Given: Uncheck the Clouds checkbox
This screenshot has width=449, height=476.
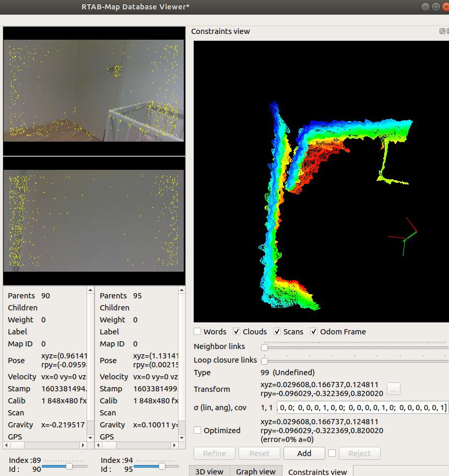Looking at the screenshot, I should coord(237,331).
